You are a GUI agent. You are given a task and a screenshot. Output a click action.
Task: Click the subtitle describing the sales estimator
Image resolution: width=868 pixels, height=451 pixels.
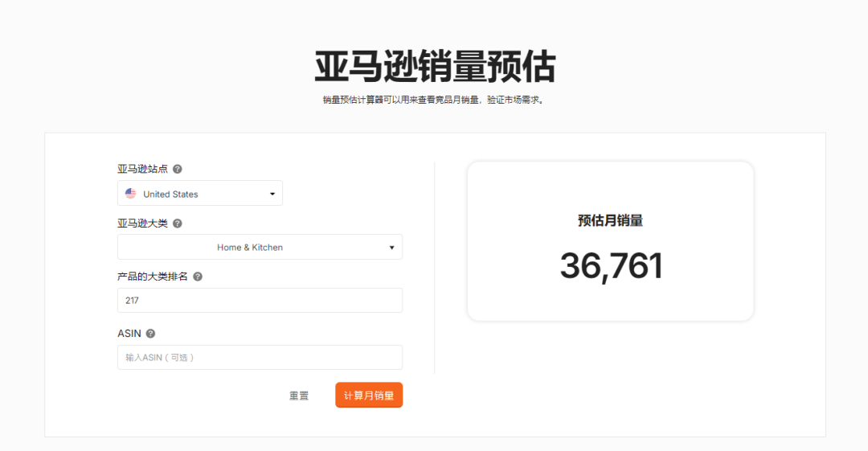435,100
